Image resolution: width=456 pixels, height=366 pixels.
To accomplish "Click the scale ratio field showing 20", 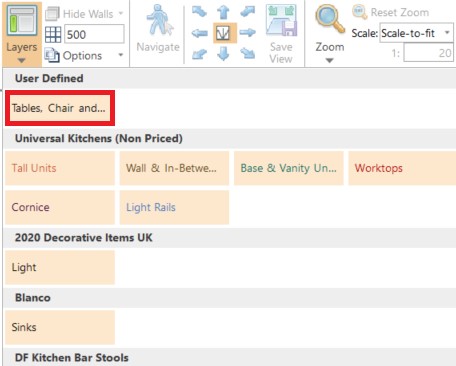I will [x=428, y=53].
